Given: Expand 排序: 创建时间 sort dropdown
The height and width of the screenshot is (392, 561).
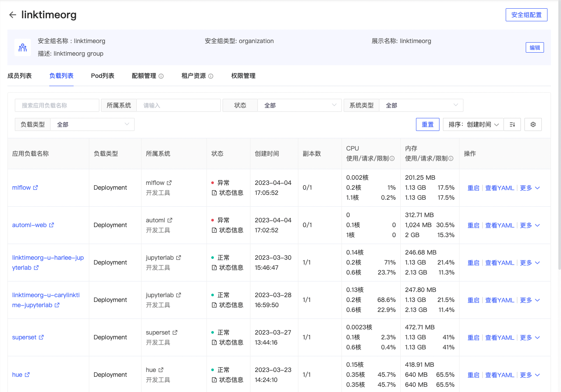Looking at the screenshot, I should [x=473, y=124].
